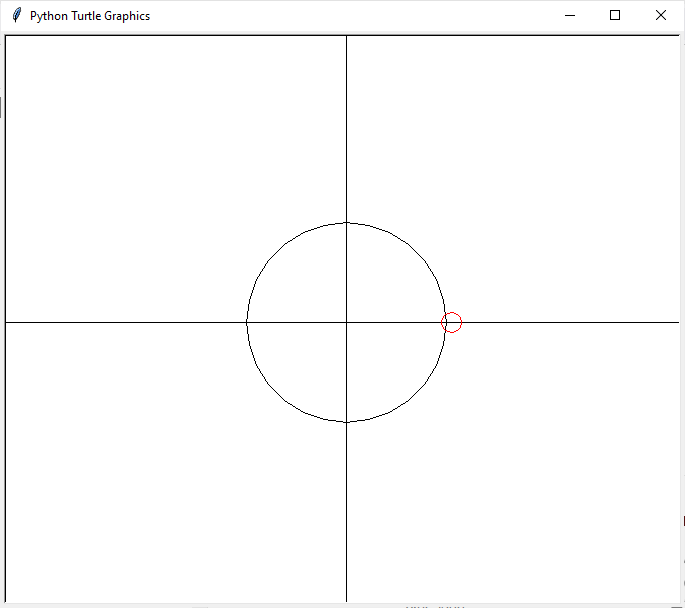Viewport: 685px width, 608px height.
Task: Minimize the Python Turtle Graphics window
Action: (569, 15)
